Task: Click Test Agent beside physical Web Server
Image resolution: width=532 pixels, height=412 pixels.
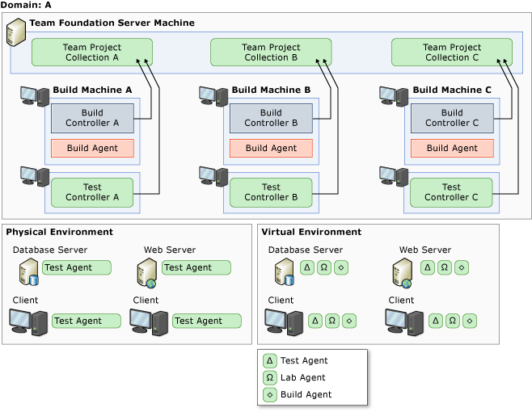Action: pos(196,267)
